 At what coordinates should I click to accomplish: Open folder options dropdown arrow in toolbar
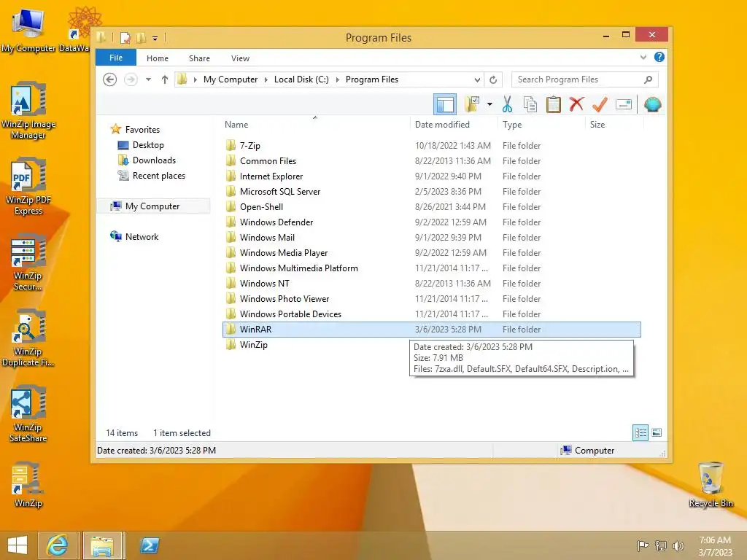point(489,104)
